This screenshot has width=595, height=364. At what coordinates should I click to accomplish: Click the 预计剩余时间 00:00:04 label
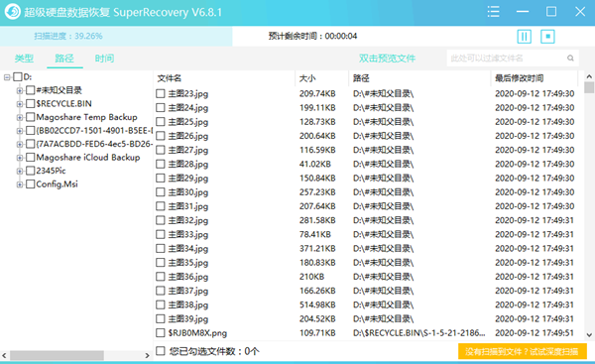pyautogui.click(x=312, y=36)
